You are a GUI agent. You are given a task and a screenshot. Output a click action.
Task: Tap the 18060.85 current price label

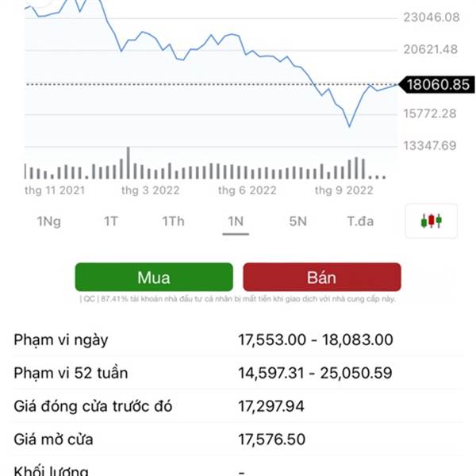(x=437, y=85)
